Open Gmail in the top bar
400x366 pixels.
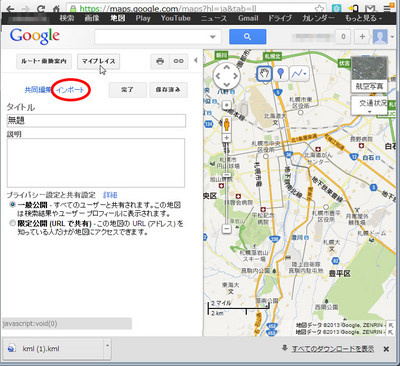248,18
